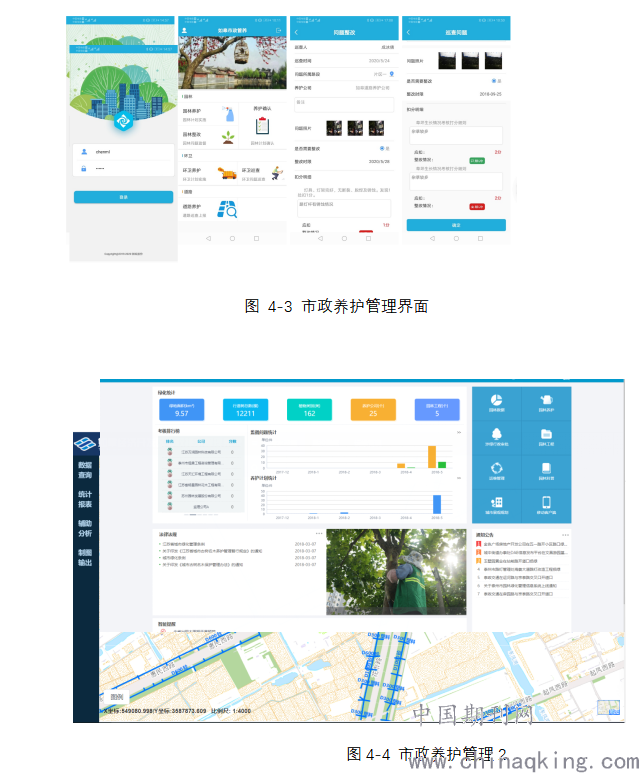Open 数据查询 in the sidebar
The image size is (639, 773).
85,470
